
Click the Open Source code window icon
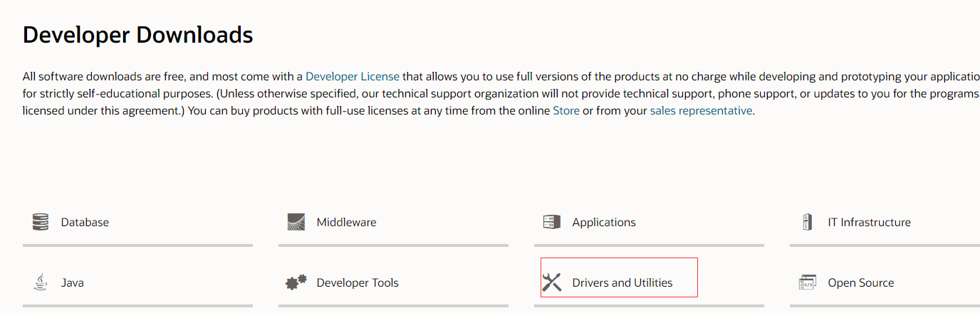tap(807, 282)
